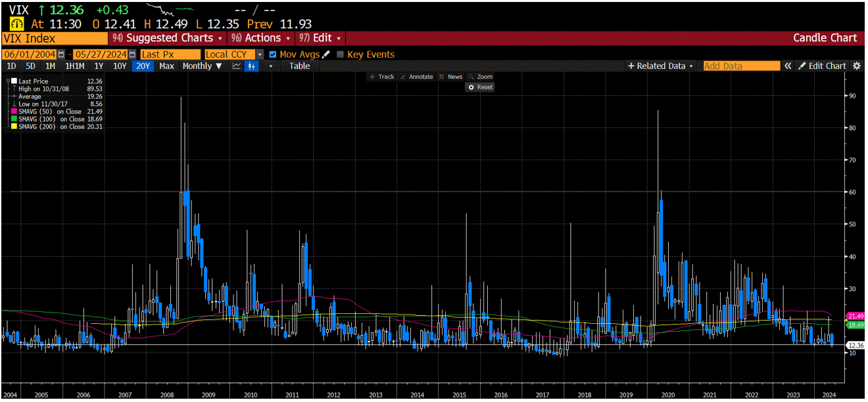Click the collapse double-chevron next to Add Data
This screenshot has width=868, height=402.
pos(787,66)
